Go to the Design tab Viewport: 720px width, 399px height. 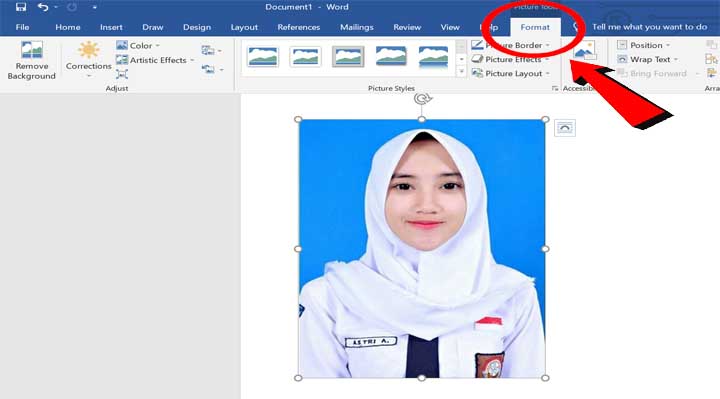[x=197, y=27]
